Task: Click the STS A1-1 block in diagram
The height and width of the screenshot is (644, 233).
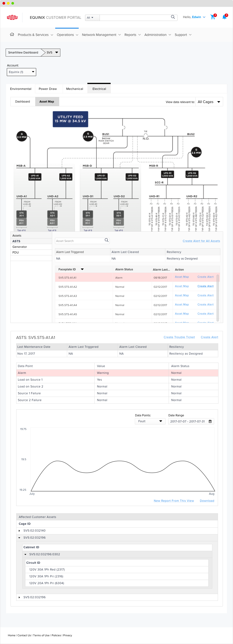Action: (22, 214)
